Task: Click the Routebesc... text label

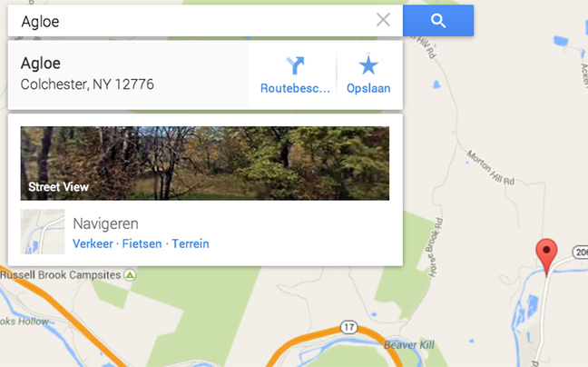Action: pos(295,88)
